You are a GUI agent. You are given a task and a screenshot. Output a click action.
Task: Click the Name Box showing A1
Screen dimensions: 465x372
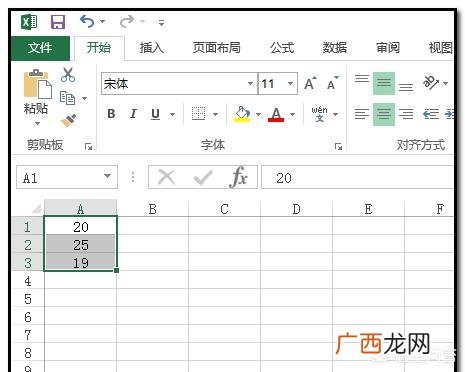(x=67, y=177)
